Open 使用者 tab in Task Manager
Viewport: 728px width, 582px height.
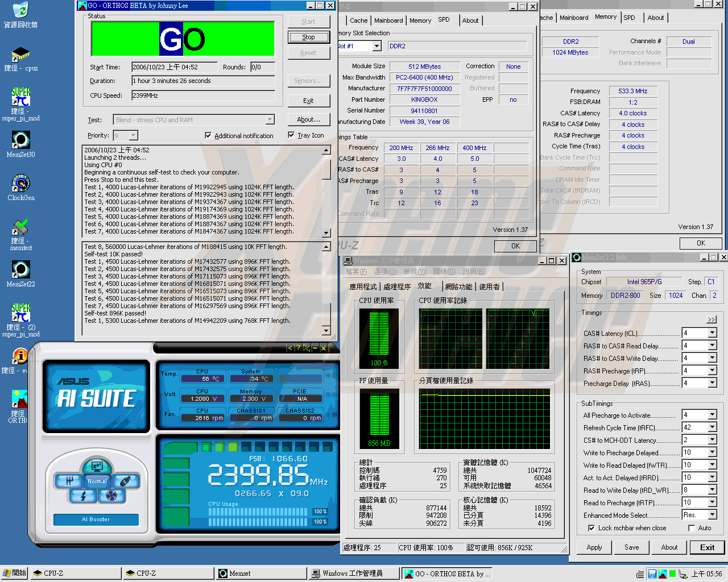click(x=489, y=287)
